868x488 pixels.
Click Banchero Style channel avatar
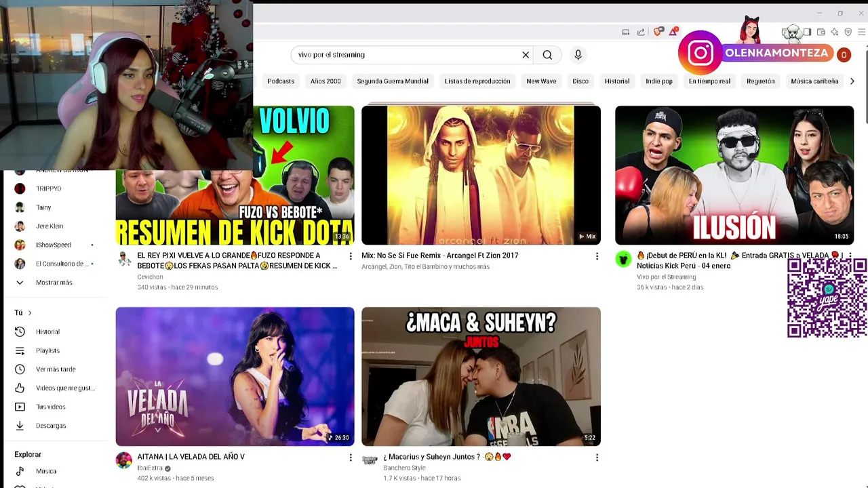(x=370, y=460)
